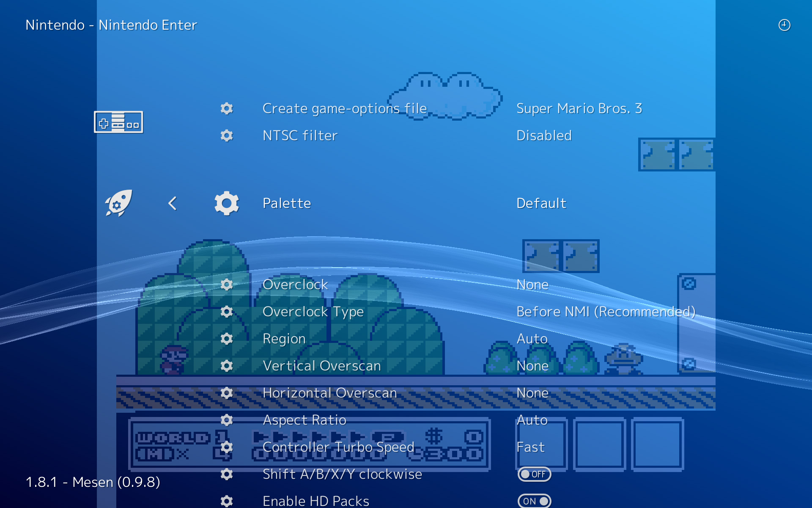Image resolution: width=812 pixels, height=508 pixels.
Task: Select the Horizontal Overscan option
Action: [x=329, y=393]
